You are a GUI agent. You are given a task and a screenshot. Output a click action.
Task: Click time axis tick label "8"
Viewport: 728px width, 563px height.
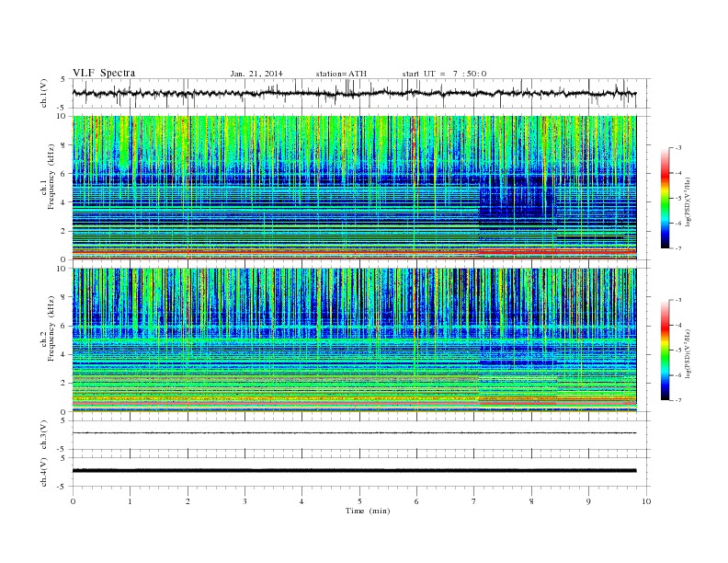531,501
